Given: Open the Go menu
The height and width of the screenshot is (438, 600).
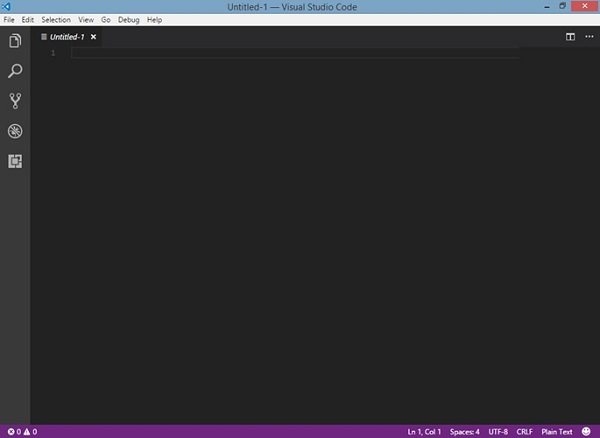Looking at the screenshot, I should point(106,20).
